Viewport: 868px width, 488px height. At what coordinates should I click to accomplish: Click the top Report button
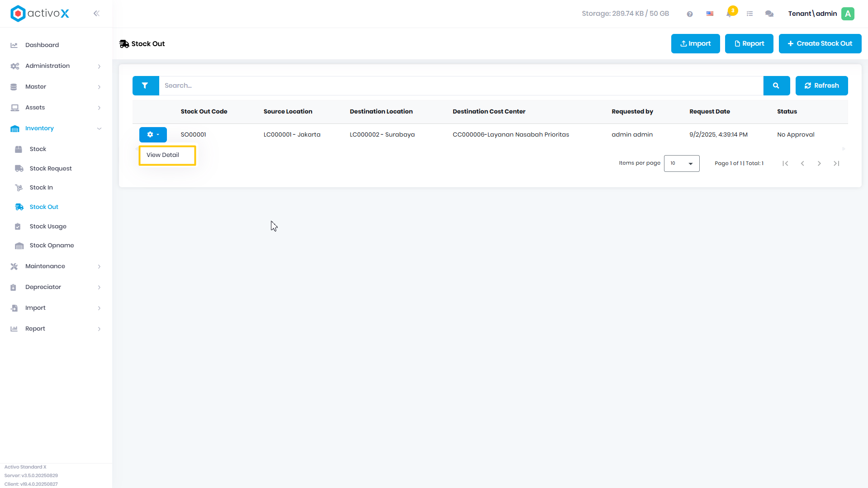coord(749,44)
